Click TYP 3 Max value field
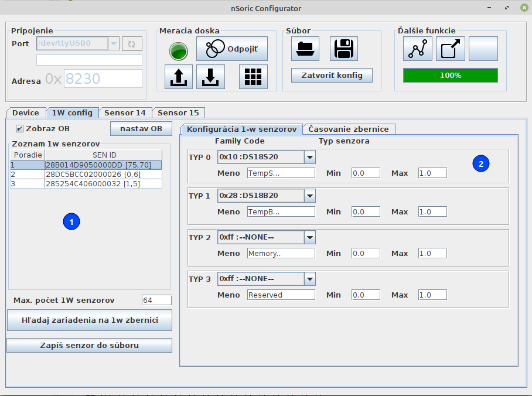Screen dimensions: 532x396 coord(432,295)
